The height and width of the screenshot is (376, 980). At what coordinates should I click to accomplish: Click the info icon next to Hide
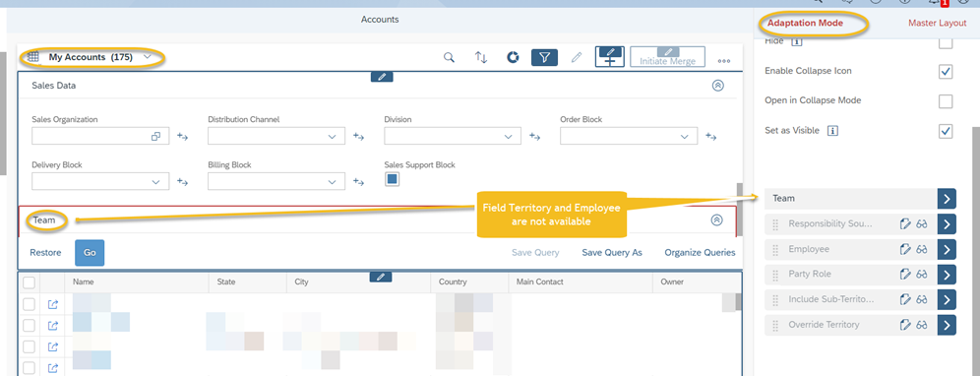[x=796, y=42]
